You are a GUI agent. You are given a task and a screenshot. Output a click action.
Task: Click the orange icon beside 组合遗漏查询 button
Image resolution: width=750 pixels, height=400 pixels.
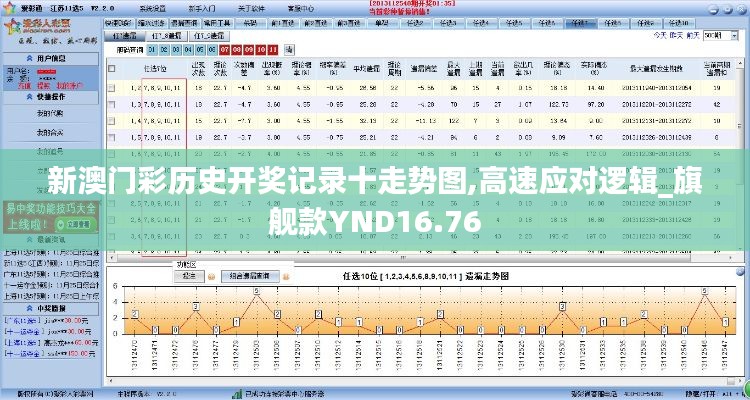click(286, 277)
